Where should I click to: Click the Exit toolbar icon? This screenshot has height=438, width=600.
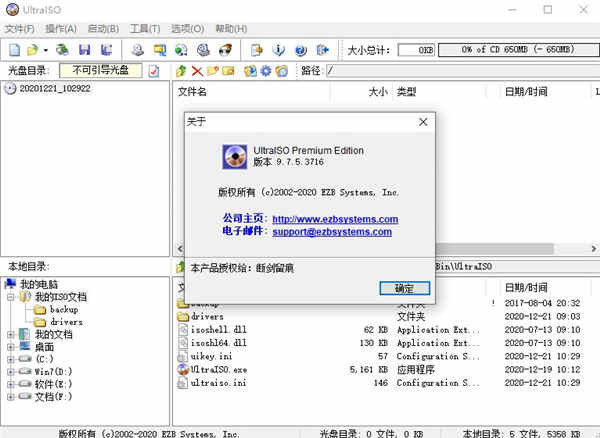click(323, 50)
